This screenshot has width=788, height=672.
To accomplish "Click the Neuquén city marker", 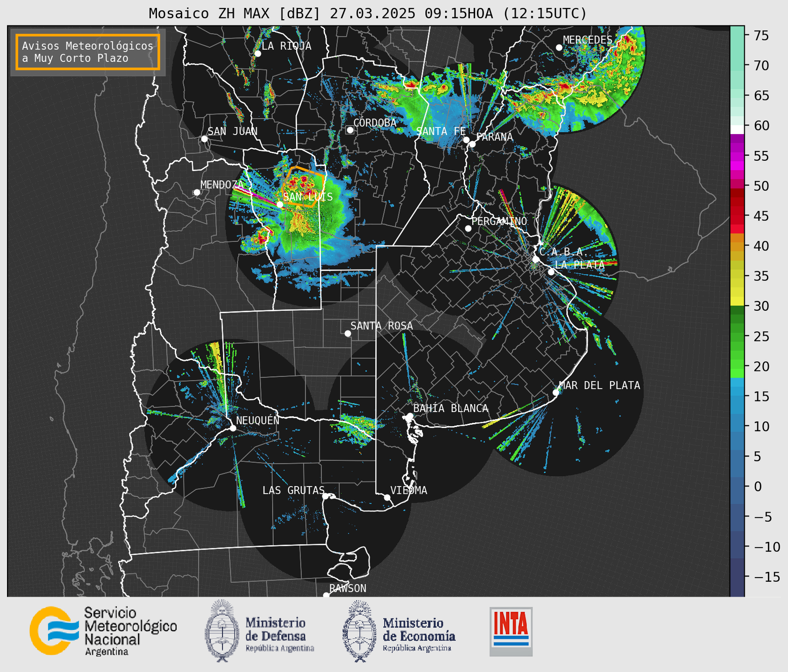I will click(233, 428).
